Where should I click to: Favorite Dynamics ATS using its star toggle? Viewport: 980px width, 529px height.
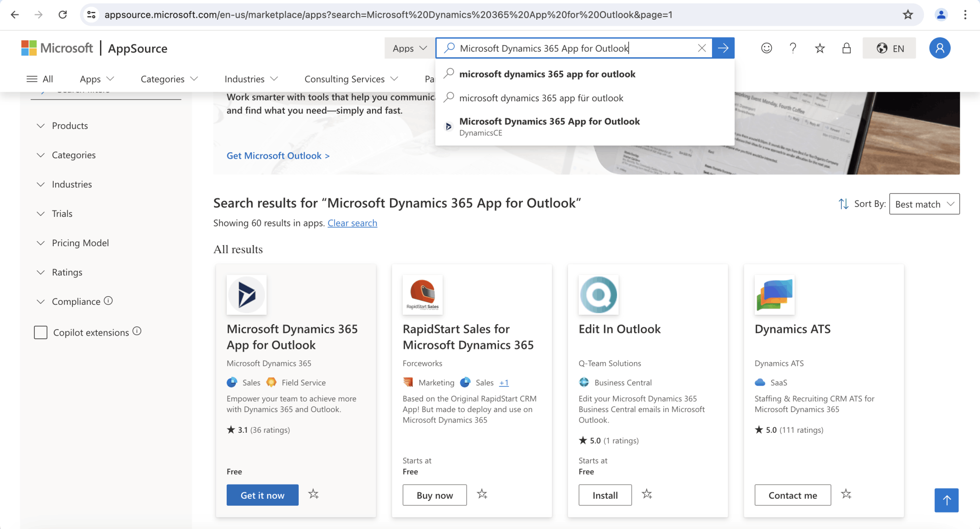[846, 495]
